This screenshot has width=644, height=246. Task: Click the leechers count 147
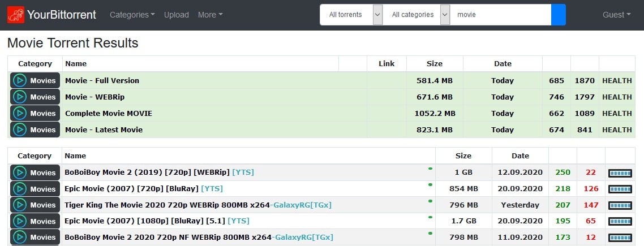coord(591,205)
